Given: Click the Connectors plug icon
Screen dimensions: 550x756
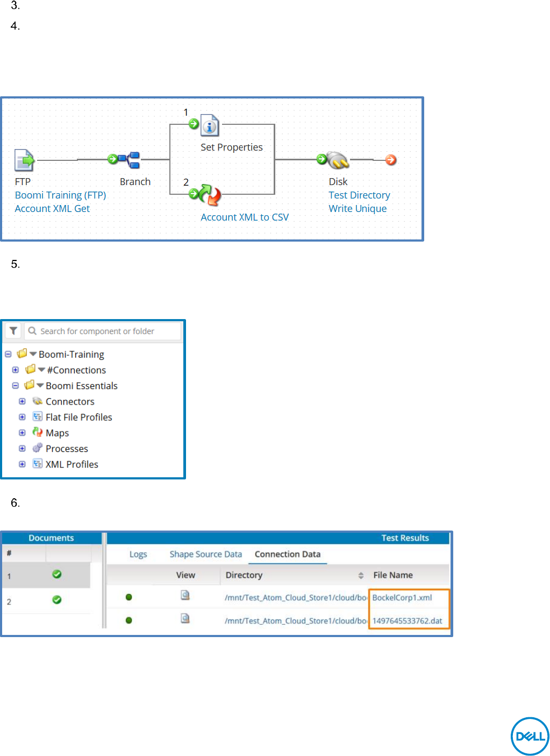Looking at the screenshot, I should [x=37, y=401].
